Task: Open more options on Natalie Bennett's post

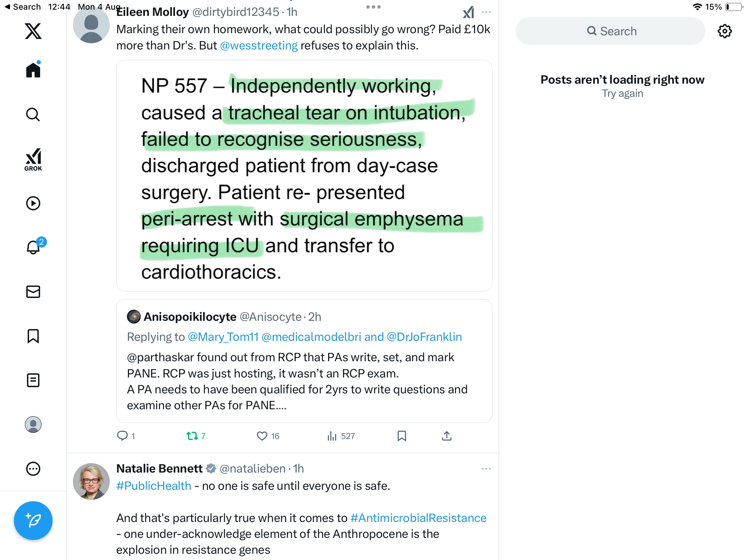Action: [486, 469]
